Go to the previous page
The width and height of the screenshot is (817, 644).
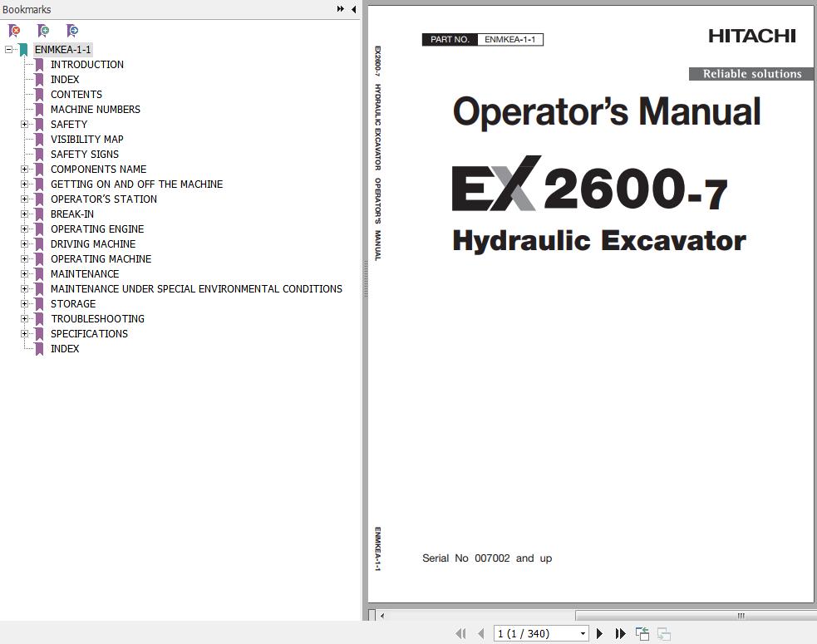pos(480,633)
